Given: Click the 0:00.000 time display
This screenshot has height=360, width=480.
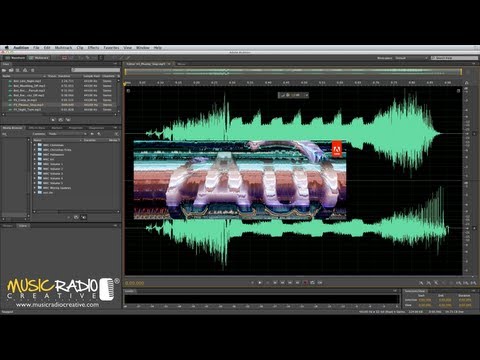Looking at the screenshot, I should click(135, 283).
